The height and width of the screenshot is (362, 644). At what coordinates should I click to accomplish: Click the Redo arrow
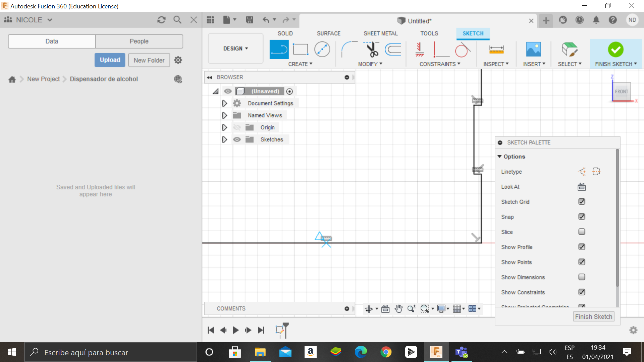click(286, 20)
